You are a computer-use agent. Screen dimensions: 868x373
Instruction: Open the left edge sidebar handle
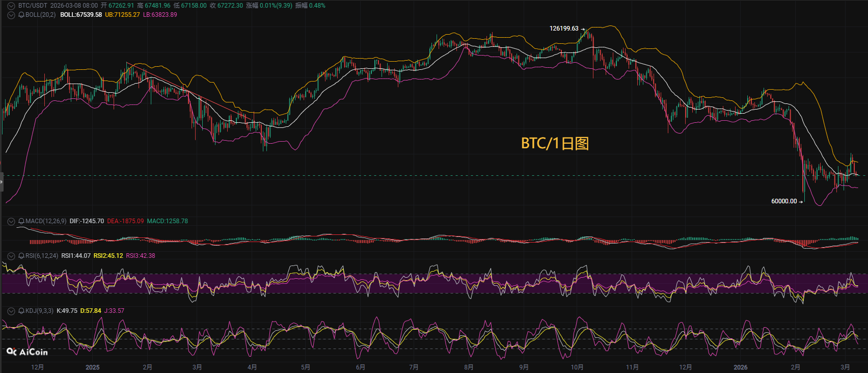coord(2,182)
